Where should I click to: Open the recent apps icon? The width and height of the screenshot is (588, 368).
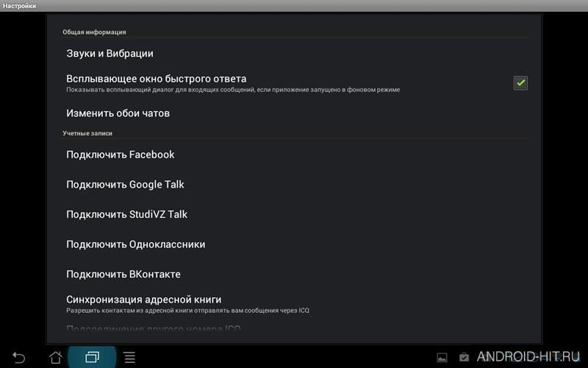[93, 357]
